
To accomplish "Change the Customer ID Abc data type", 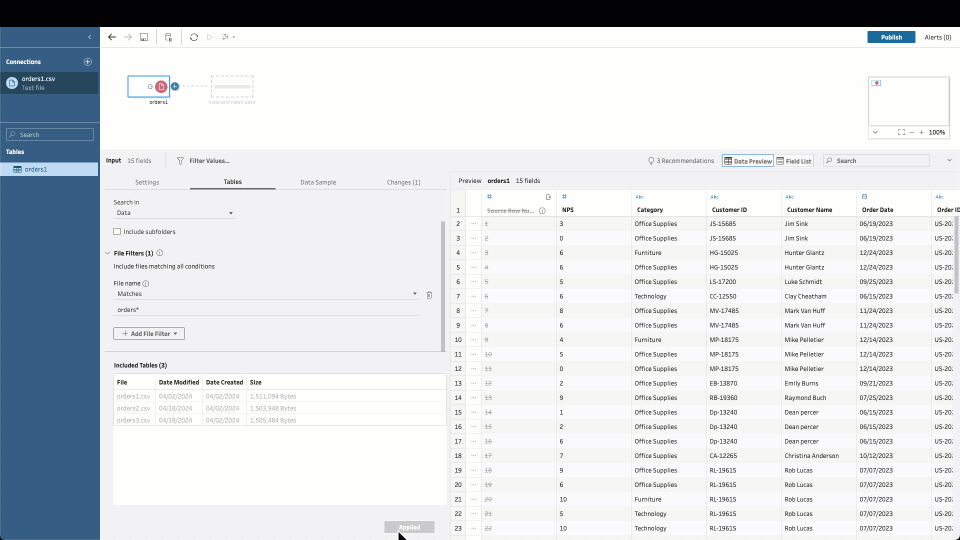I will (x=714, y=197).
